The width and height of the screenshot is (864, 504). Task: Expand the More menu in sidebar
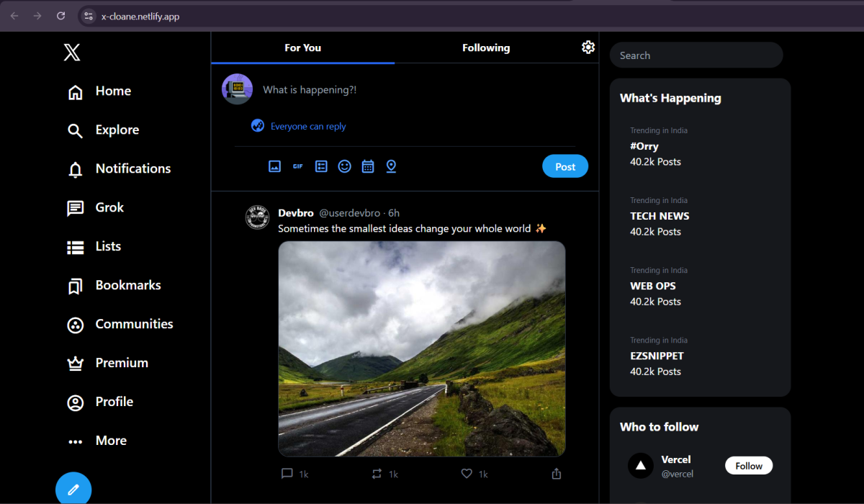tap(96, 441)
